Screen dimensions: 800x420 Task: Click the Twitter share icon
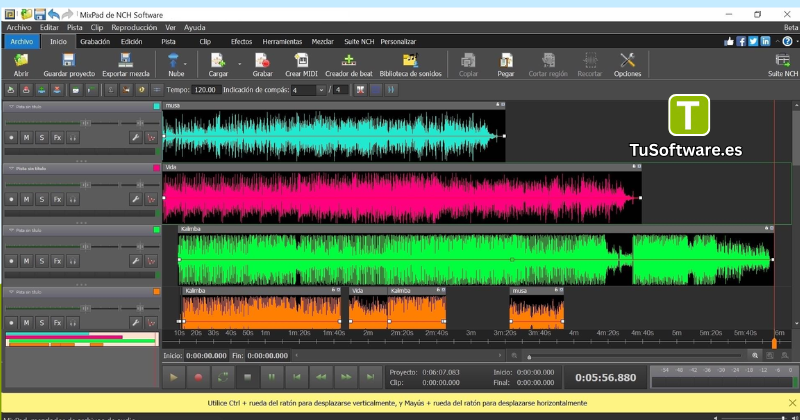(x=753, y=41)
